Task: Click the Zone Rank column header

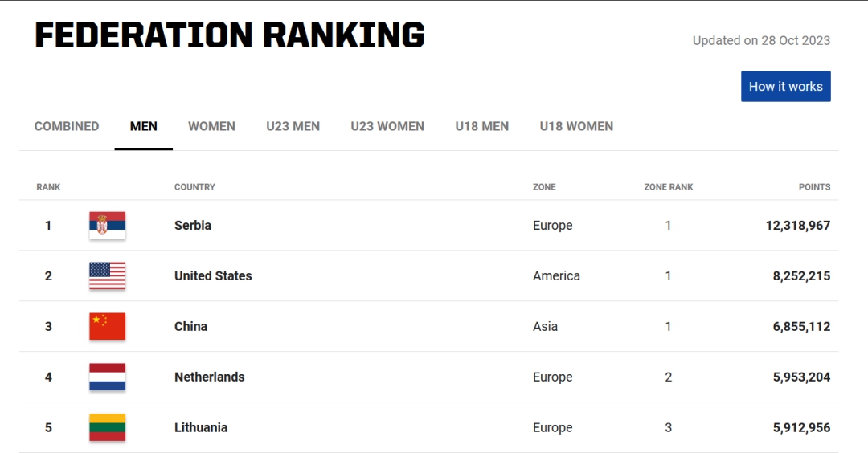Action: tap(669, 187)
